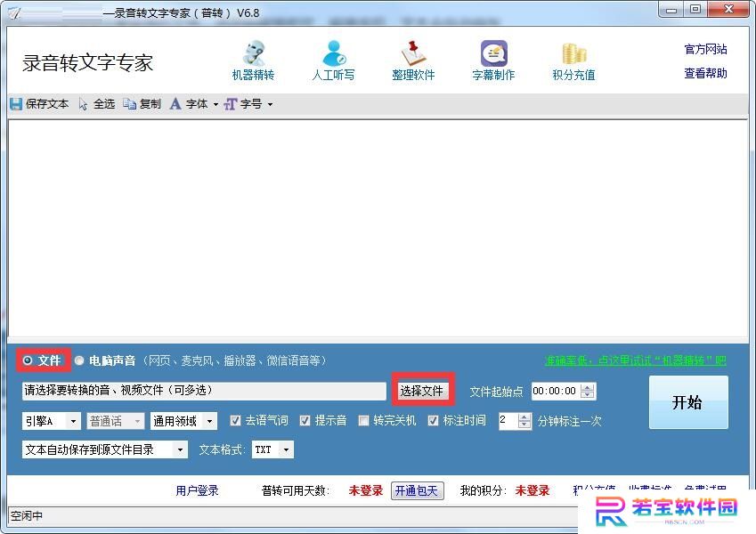The width and height of the screenshot is (756, 534).
Task: Open the 积分充值 coins icon
Action: pos(573,53)
